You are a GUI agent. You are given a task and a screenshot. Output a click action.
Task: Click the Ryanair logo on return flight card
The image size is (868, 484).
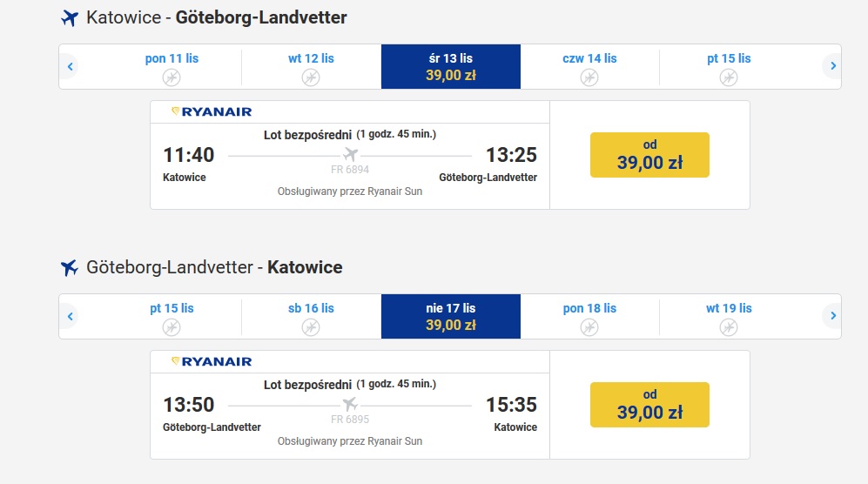pos(212,361)
